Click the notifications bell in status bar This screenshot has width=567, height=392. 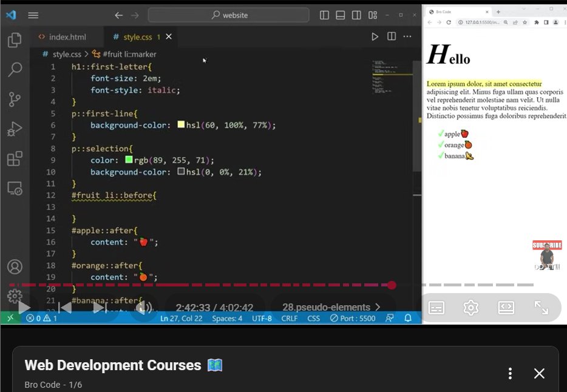tap(408, 319)
